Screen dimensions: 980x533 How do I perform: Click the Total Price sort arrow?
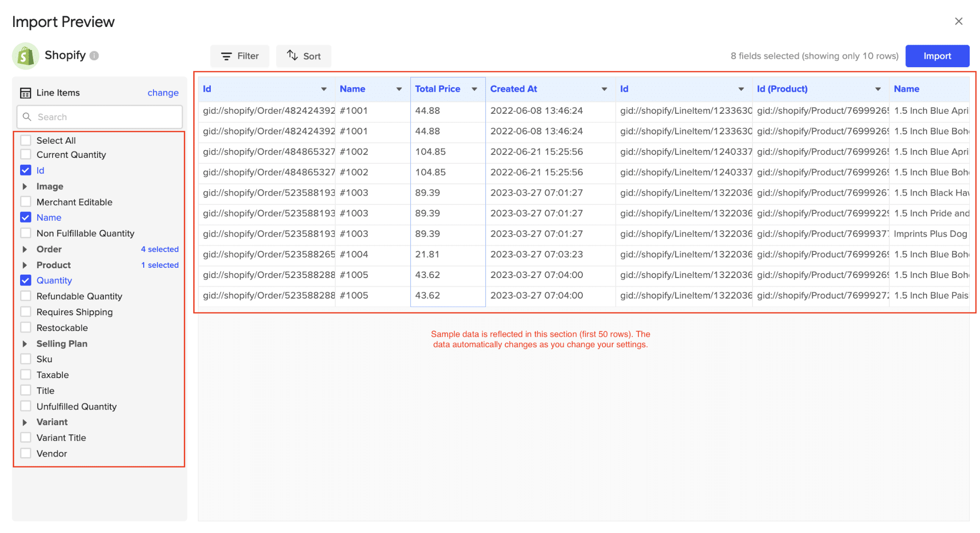click(x=476, y=89)
